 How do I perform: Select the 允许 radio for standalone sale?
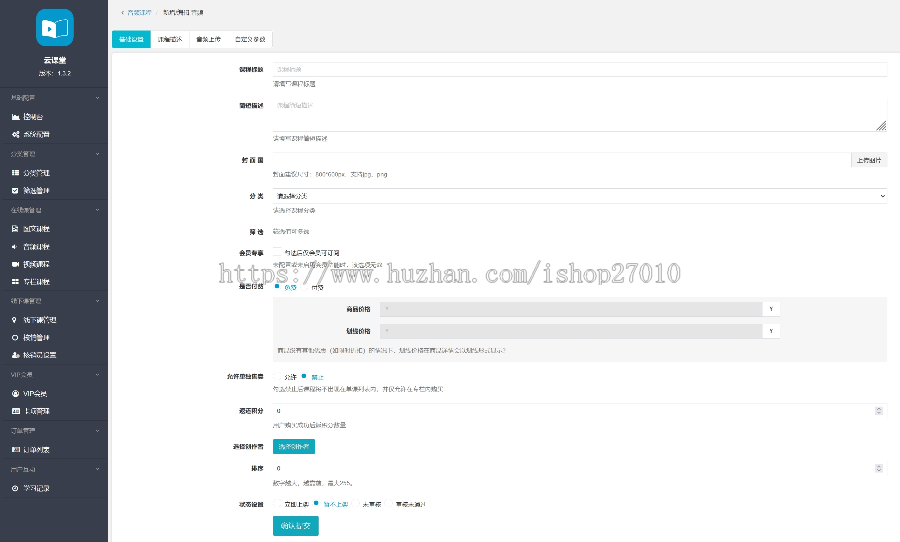277,376
